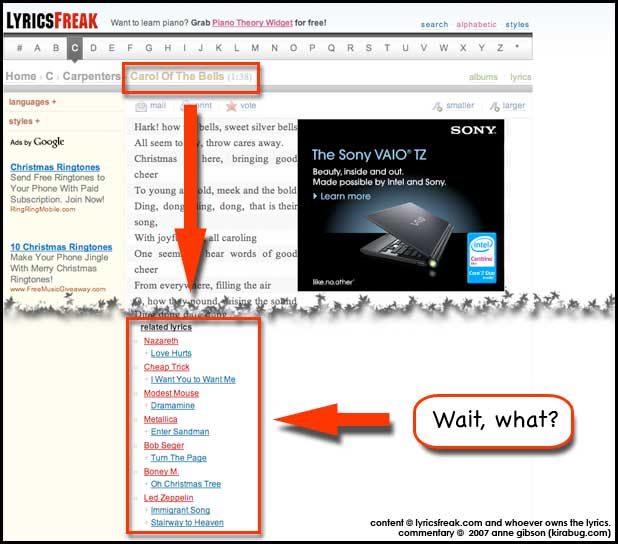Viewport: 618px width, 544px height.
Task: Select letter Y in alphabet bar
Action: click(x=482, y=48)
